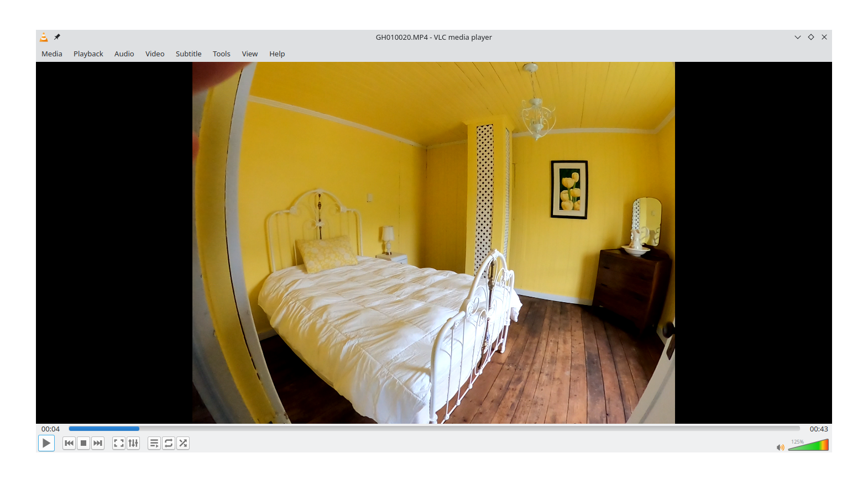The height and width of the screenshot is (495, 868).
Task: Open the Video menu
Action: (155, 54)
